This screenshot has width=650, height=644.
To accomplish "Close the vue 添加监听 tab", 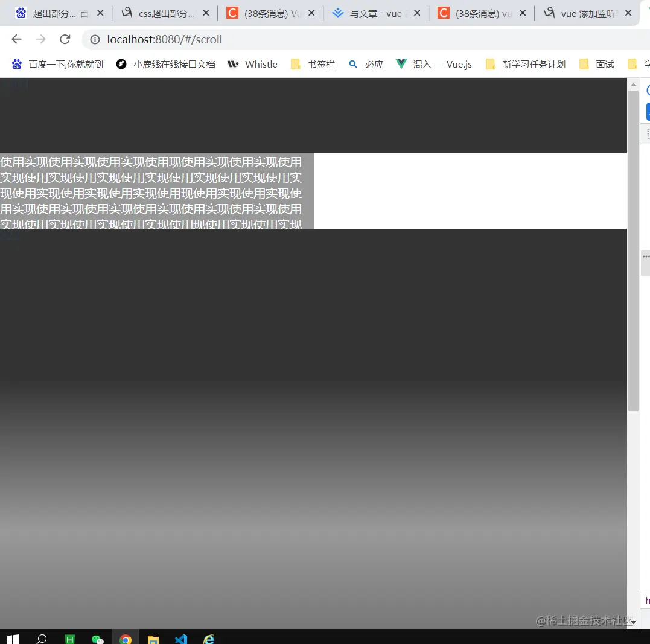I will 628,13.
